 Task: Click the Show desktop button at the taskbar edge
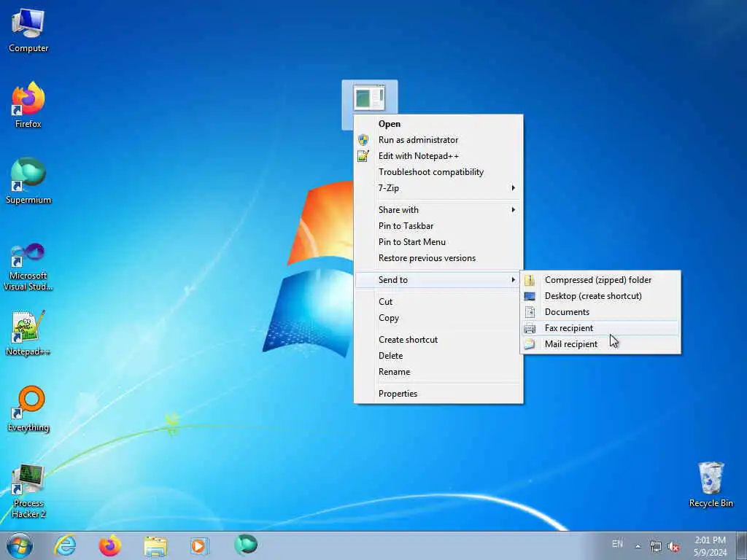pos(742,545)
